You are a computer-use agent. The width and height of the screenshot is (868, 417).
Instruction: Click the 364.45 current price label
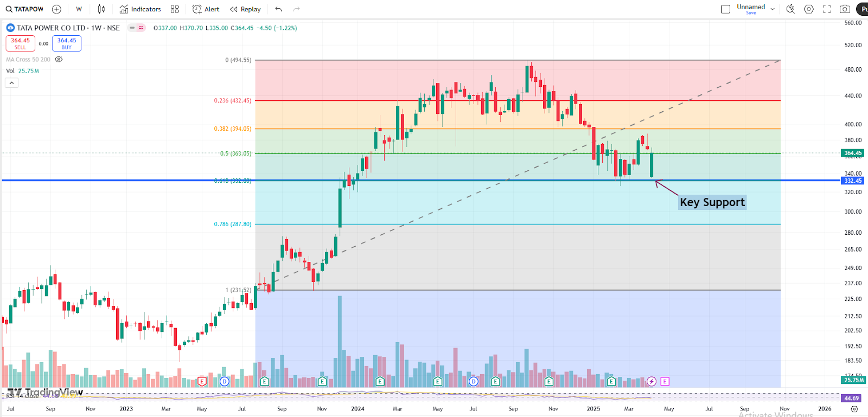[x=853, y=153]
